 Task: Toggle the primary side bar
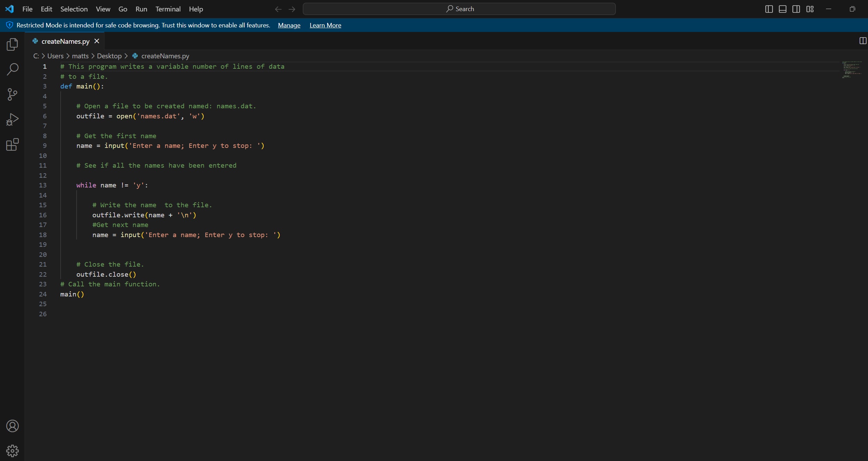[769, 9]
